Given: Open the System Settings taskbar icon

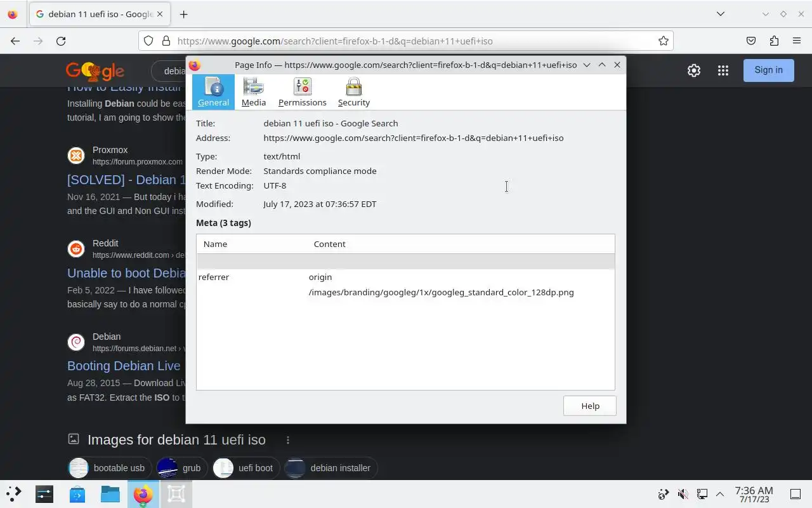Looking at the screenshot, I should pyautogui.click(x=44, y=493).
